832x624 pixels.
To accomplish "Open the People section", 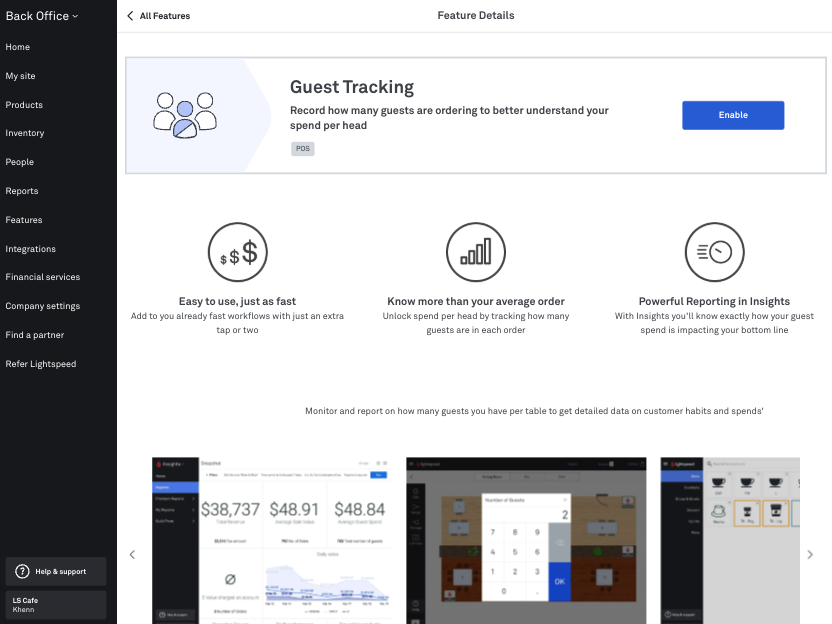I will tap(20, 162).
